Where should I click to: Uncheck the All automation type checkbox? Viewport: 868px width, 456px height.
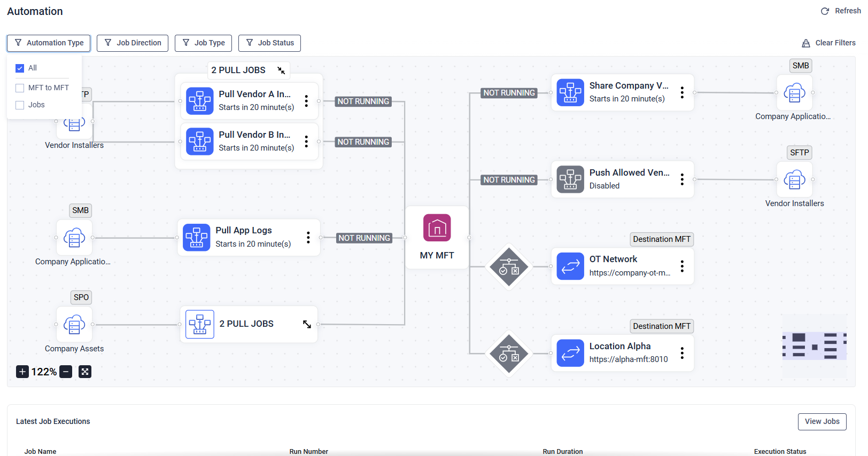tap(20, 68)
